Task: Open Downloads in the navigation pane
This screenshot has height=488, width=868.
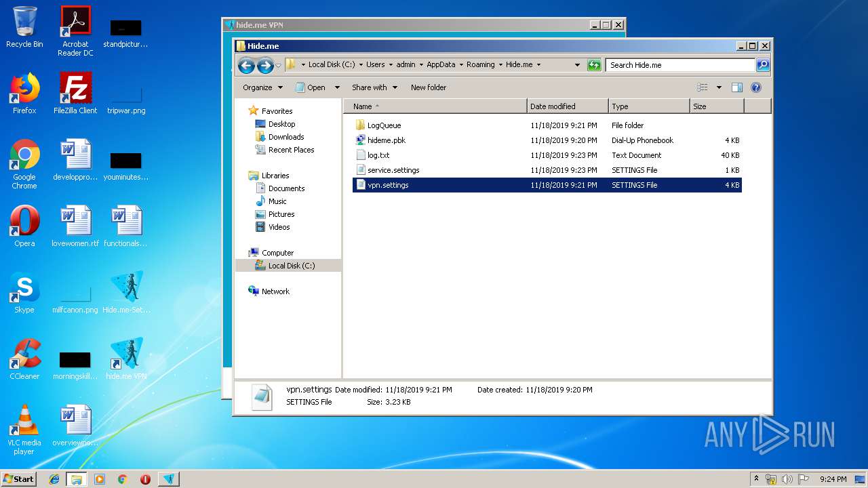Action: point(286,137)
